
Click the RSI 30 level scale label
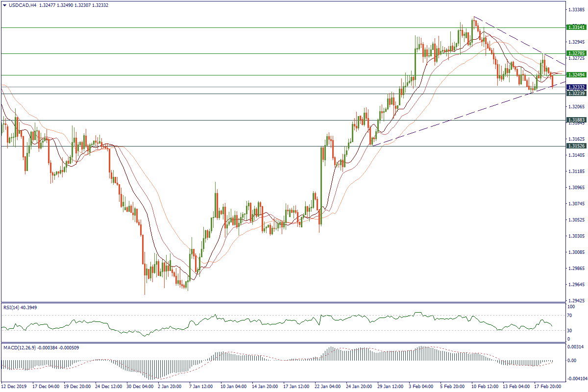[x=570, y=330]
